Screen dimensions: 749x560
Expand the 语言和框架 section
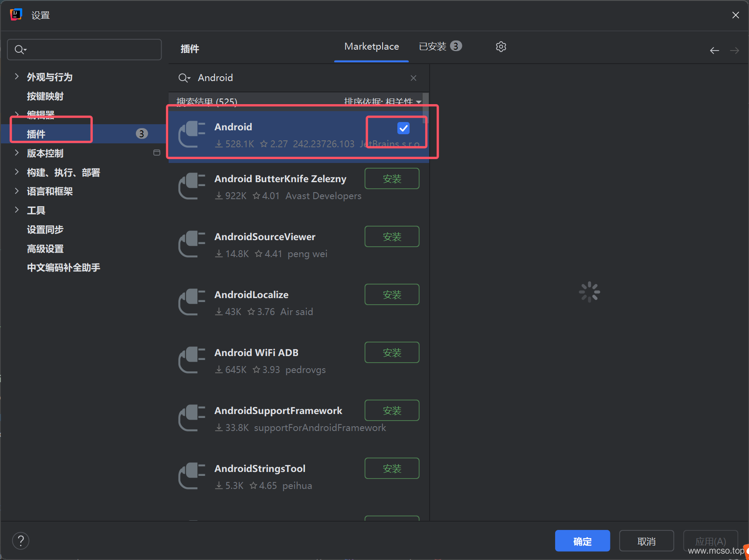coord(17,191)
